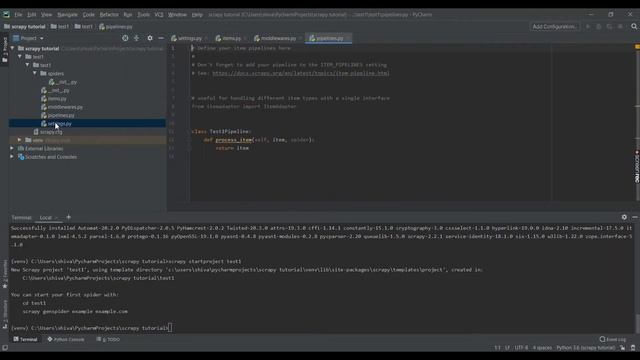
Task: Click the class Test1Pipeline line
Action: pyautogui.click(x=221, y=131)
